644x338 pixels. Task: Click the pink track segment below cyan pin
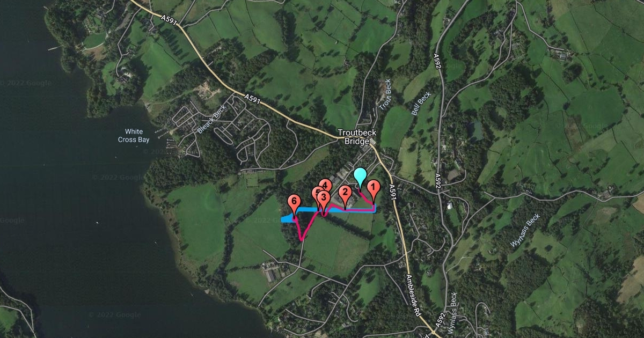click(365, 199)
